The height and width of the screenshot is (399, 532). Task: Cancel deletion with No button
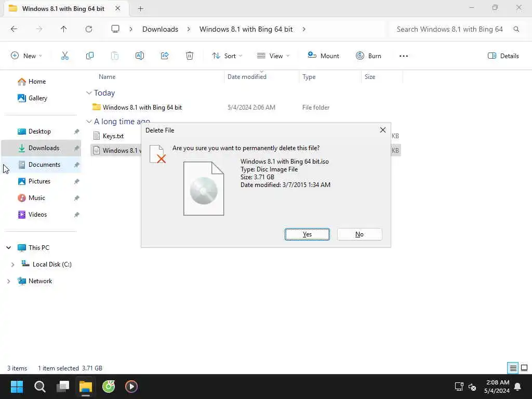coord(360,234)
